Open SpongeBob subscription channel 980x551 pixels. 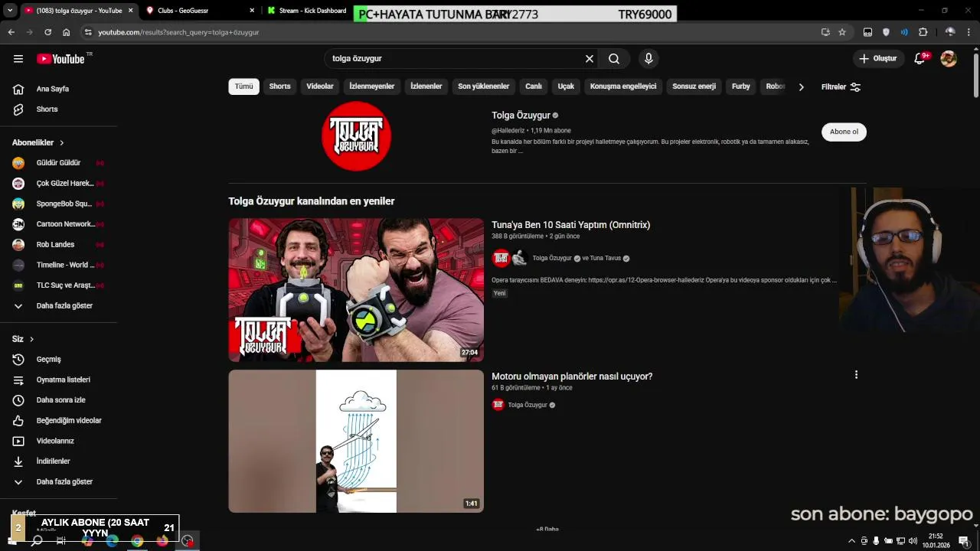[x=58, y=204]
